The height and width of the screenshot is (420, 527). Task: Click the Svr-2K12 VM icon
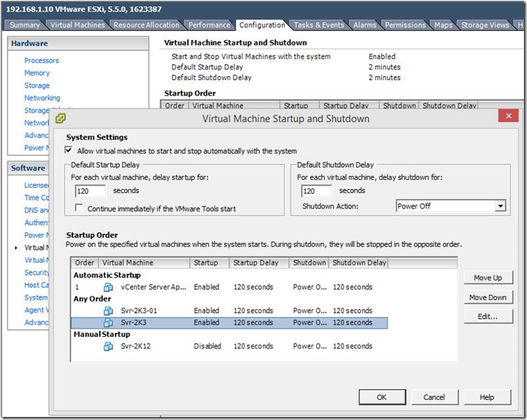click(108, 346)
